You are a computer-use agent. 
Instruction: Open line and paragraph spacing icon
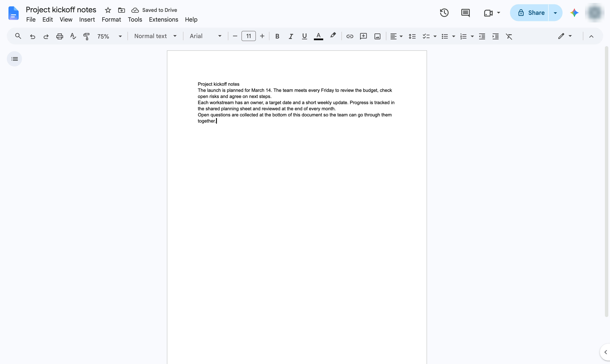(412, 36)
